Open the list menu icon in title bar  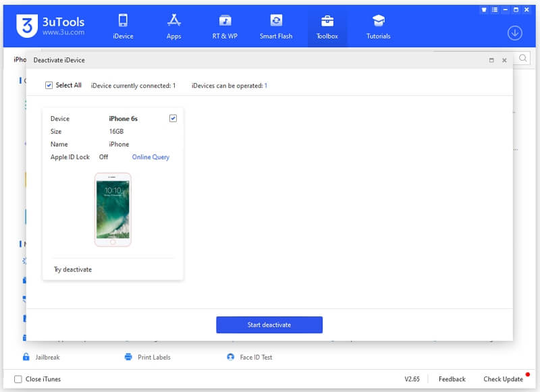coord(495,9)
